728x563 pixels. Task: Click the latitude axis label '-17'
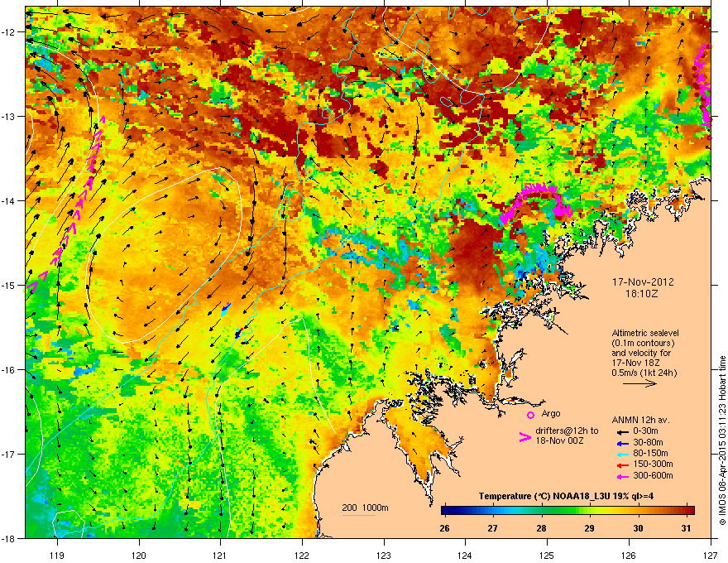[x=9, y=455]
